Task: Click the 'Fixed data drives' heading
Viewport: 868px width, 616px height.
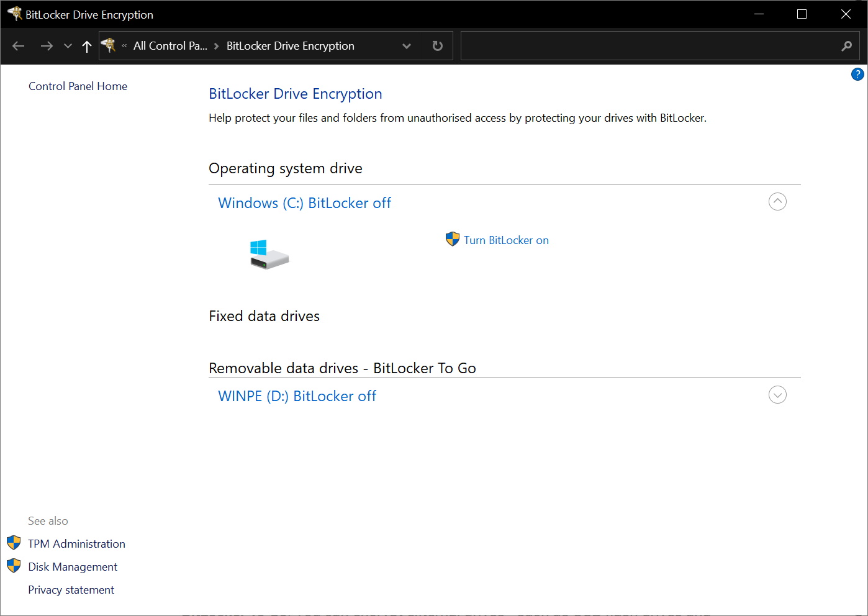Action: tap(264, 316)
